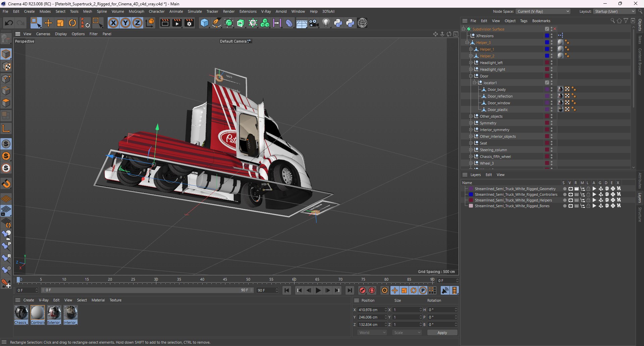Collapse the locator1 object
Image resolution: width=644 pixels, height=346 pixels.
tap(475, 83)
